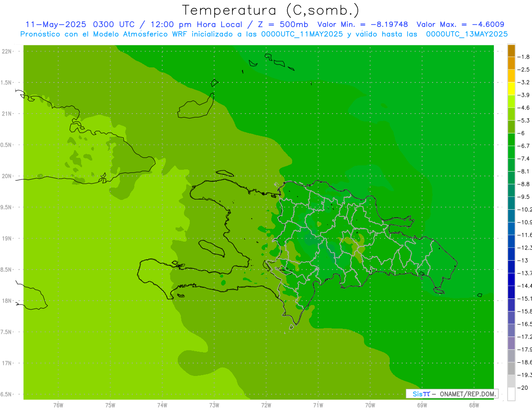Screen dimensions: 532x411
Task: Click the '-6.7' colorbar label
Action: [523, 146]
